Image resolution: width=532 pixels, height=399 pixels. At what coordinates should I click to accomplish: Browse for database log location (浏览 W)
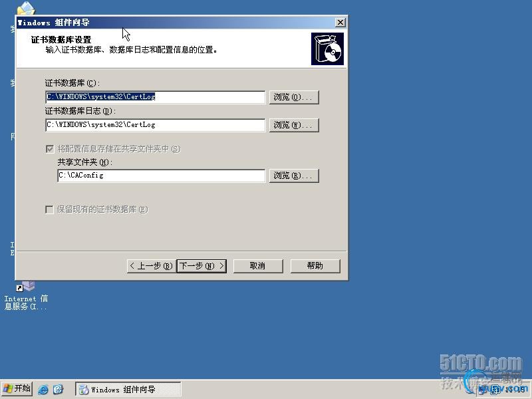[x=294, y=125]
